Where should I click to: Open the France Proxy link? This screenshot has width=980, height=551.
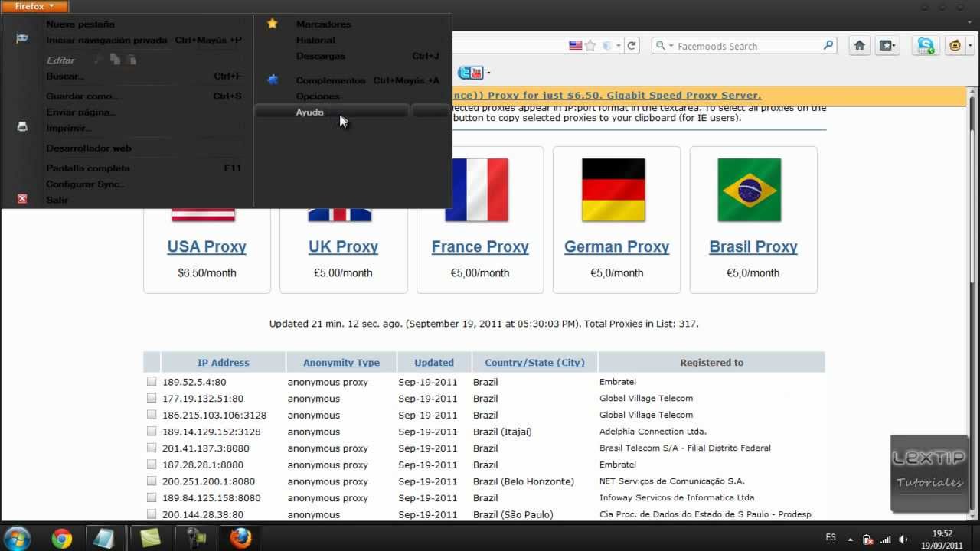480,246
